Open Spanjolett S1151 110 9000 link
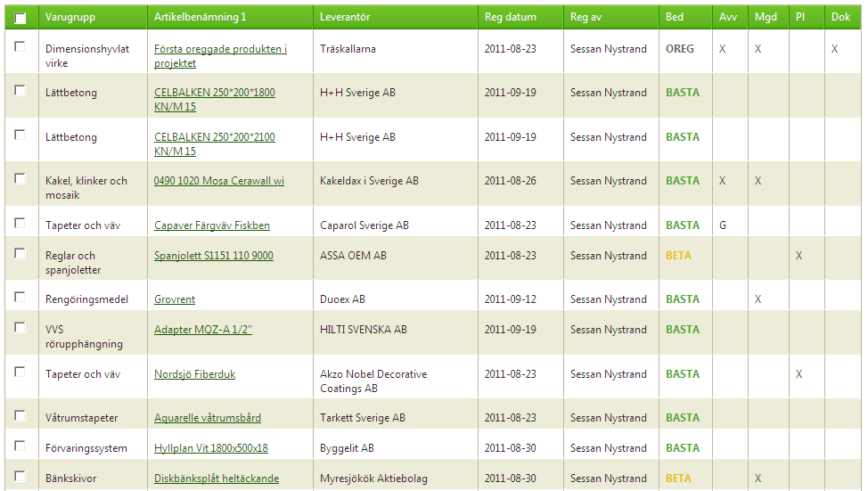 tap(213, 256)
